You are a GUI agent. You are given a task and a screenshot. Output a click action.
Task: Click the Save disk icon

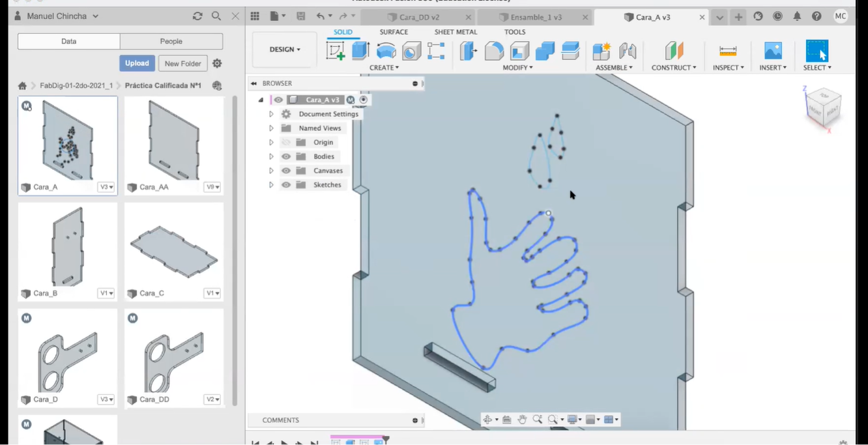click(300, 16)
